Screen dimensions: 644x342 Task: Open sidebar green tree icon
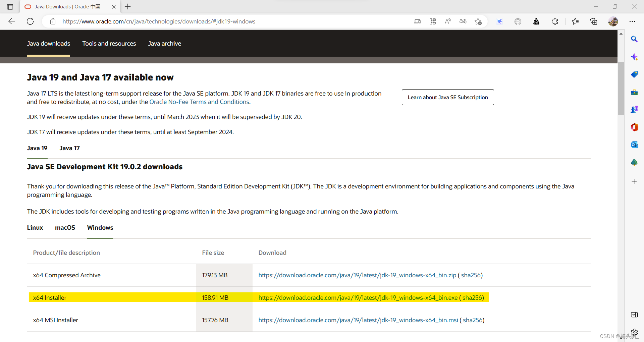[634, 163]
